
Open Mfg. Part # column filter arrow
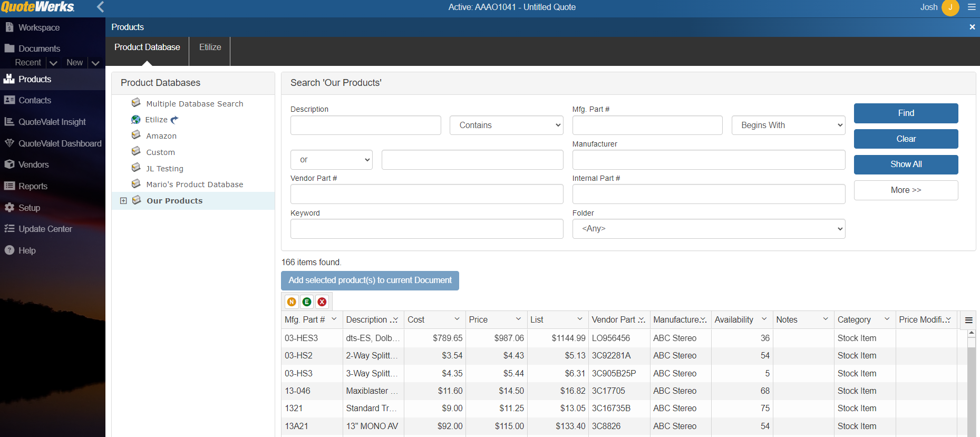pyautogui.click(x=334, y=319)
